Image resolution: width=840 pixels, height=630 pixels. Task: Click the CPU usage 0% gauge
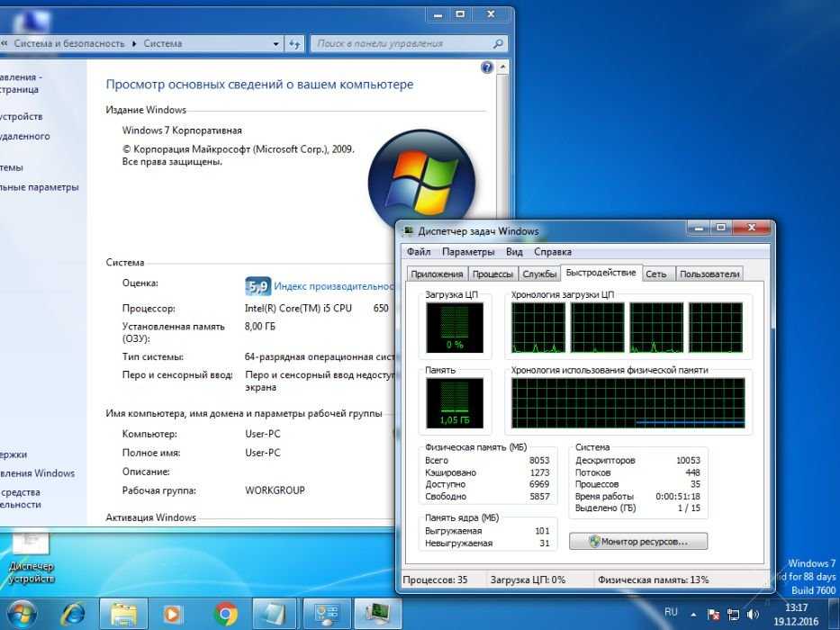[455, 328]
